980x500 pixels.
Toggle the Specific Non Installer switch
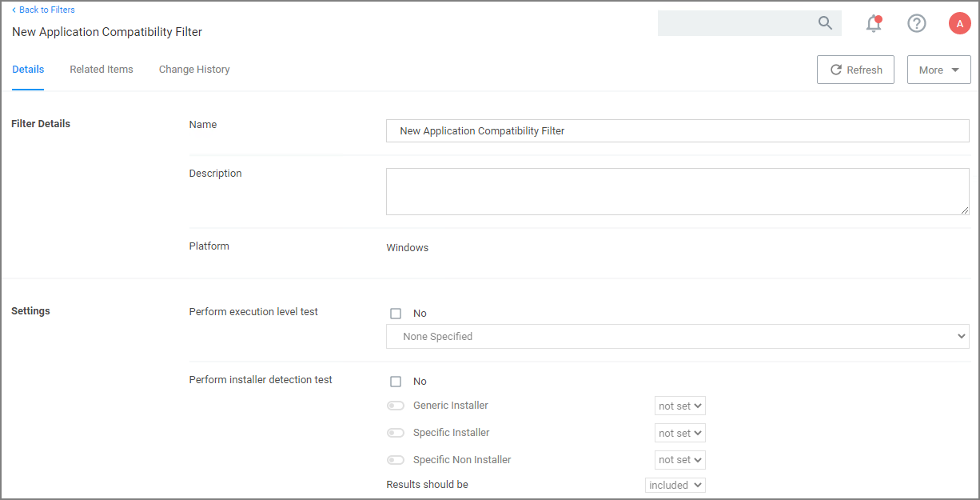396,460
